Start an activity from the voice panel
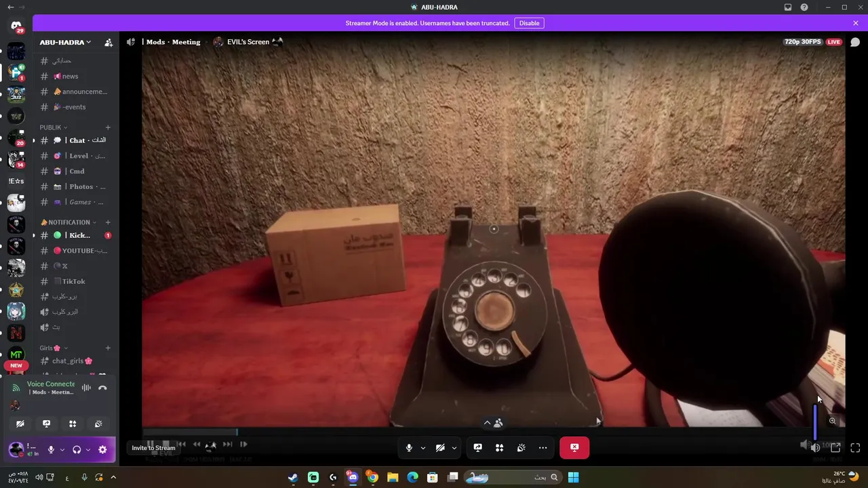 click(73, 424)
